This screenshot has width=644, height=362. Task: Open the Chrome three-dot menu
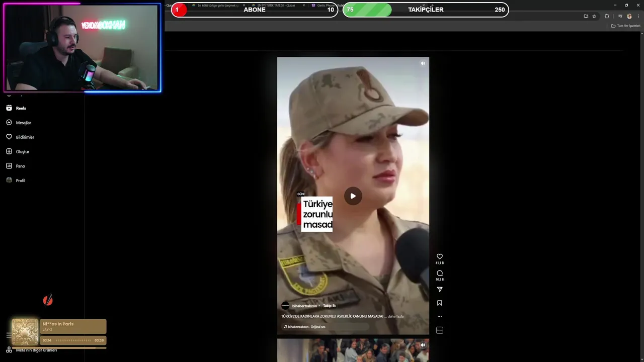coord(638,16)
